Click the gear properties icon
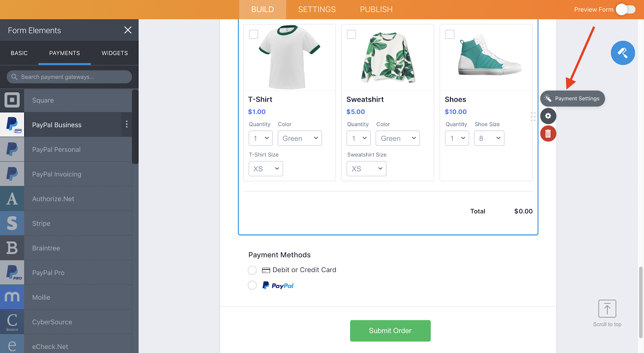 click(x=548, y=116)
